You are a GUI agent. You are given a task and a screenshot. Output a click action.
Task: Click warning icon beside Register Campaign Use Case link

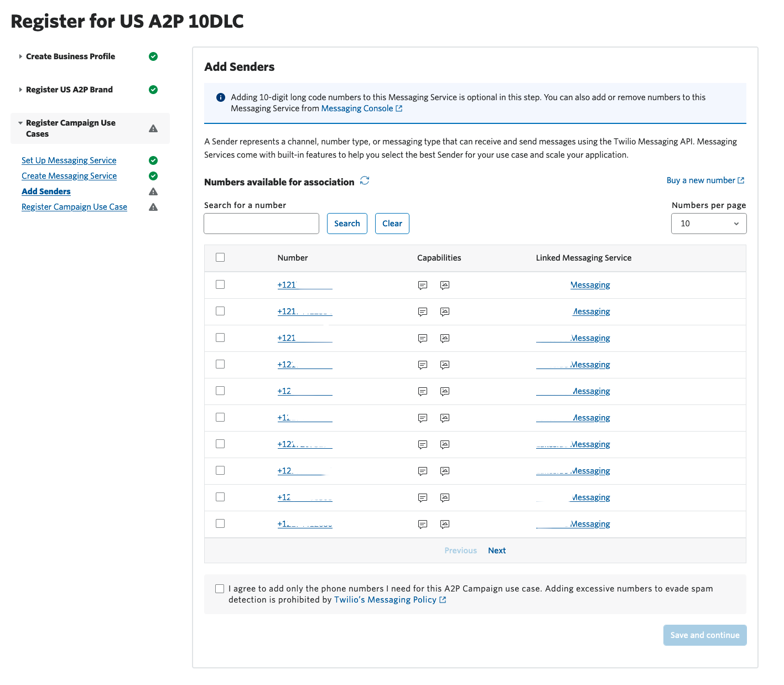153,207
